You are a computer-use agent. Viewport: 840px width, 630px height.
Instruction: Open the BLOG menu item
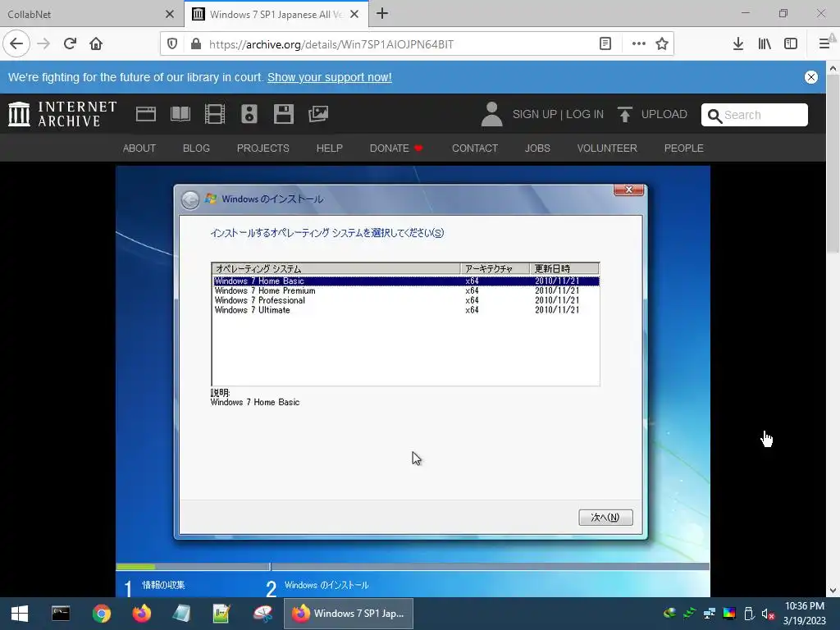tap(196, 148)
